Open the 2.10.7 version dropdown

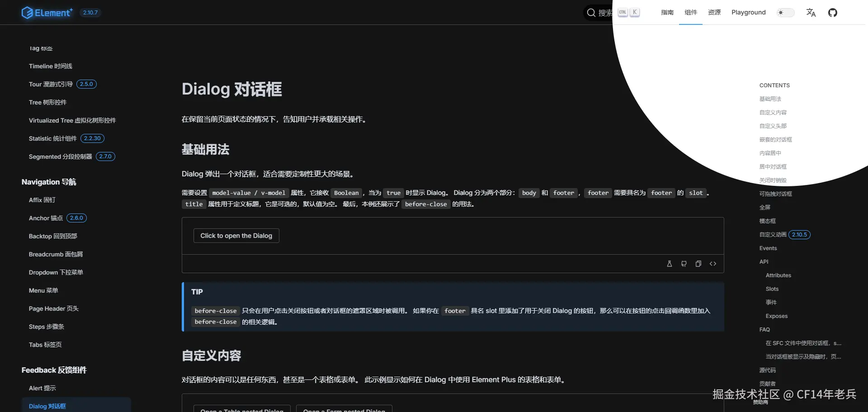point(90,13)
